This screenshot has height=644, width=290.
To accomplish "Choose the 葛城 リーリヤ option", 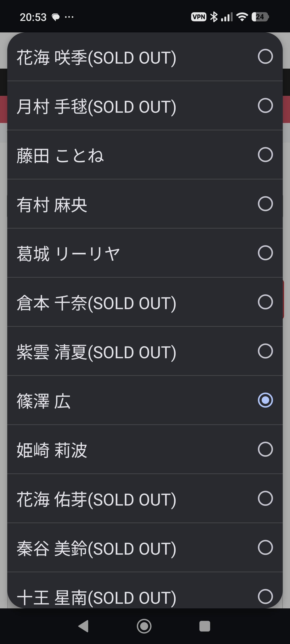I will pos(68,253).
